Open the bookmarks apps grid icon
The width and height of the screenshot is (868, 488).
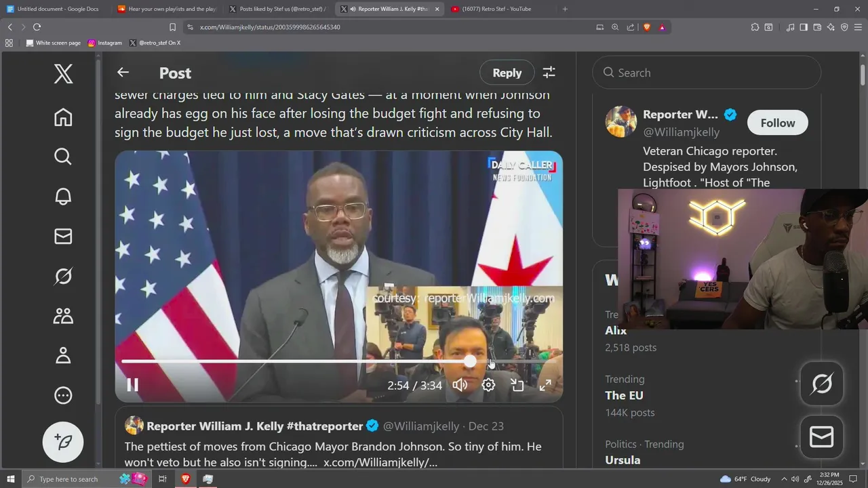click(x=9, y=43)
